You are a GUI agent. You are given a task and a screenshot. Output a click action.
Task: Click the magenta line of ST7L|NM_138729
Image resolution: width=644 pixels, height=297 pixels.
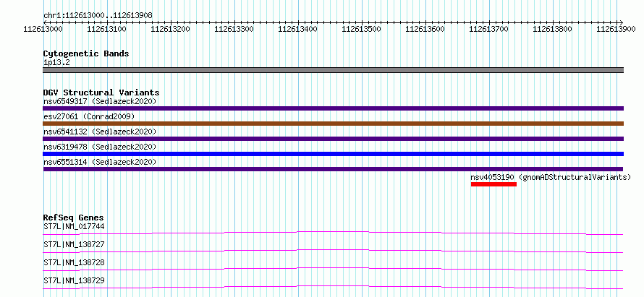pyautogui.click(x=333, y=287)
